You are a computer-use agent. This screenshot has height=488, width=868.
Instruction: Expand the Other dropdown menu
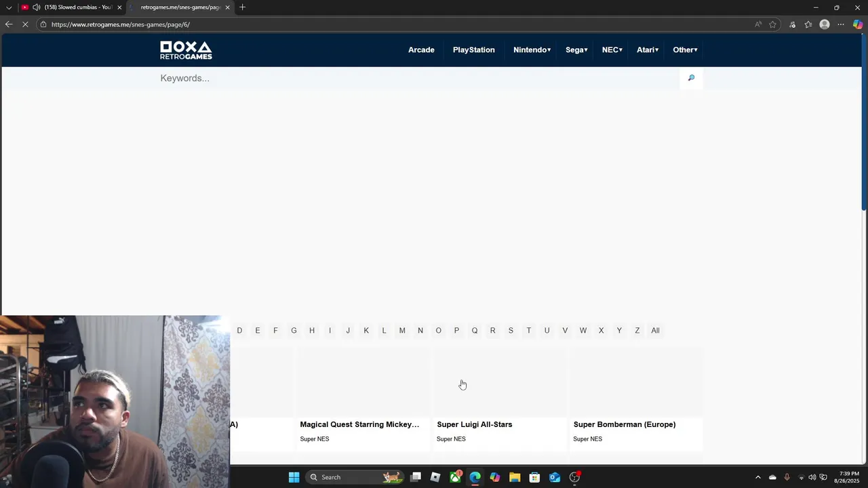tap(685, 49)
